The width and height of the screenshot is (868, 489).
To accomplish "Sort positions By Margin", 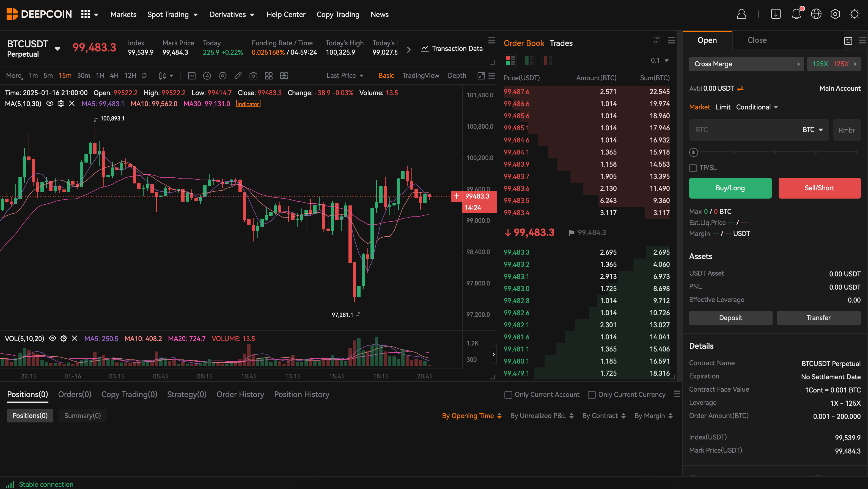I will pyautogui.click(x=653, y=416).
